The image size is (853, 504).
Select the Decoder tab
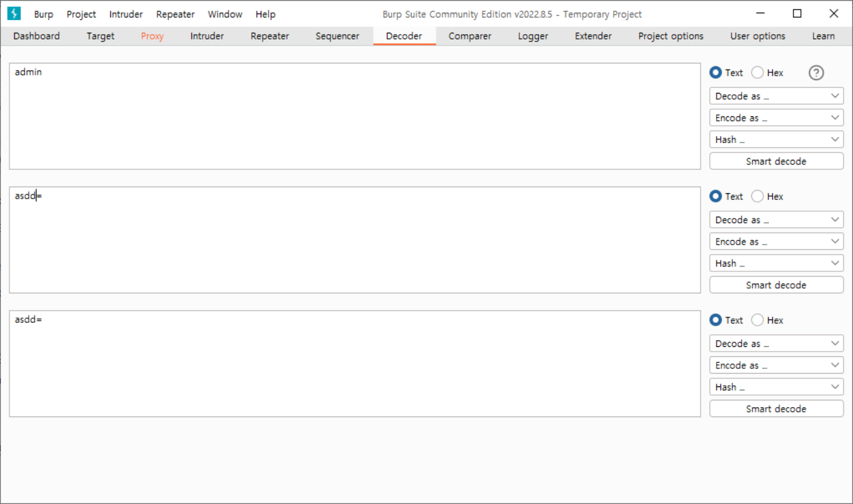(x=404, y=36)
